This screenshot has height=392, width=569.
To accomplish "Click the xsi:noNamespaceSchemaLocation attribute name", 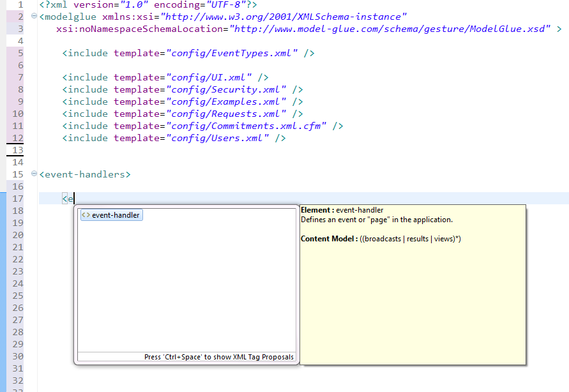I will [139, 29].
